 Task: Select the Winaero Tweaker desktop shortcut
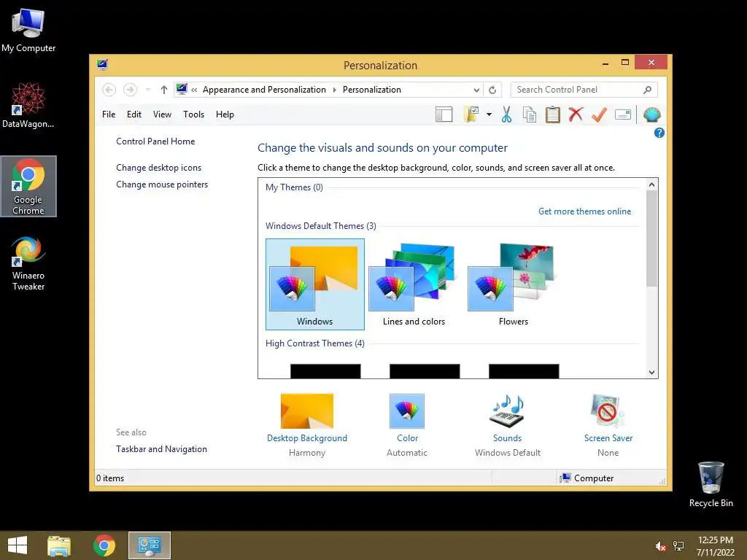click(28, 263)
